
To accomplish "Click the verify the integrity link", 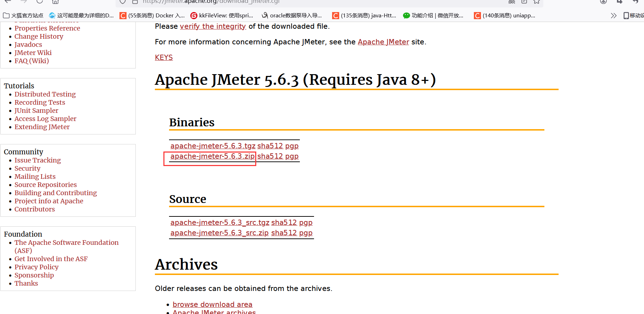I will (x=213, y=26).
